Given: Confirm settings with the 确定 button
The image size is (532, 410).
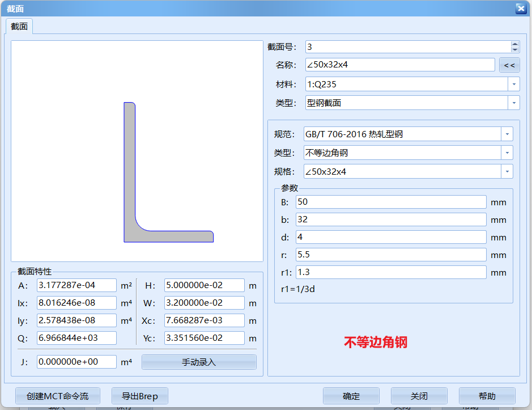Looking at the screenshot, I should 351,396.
